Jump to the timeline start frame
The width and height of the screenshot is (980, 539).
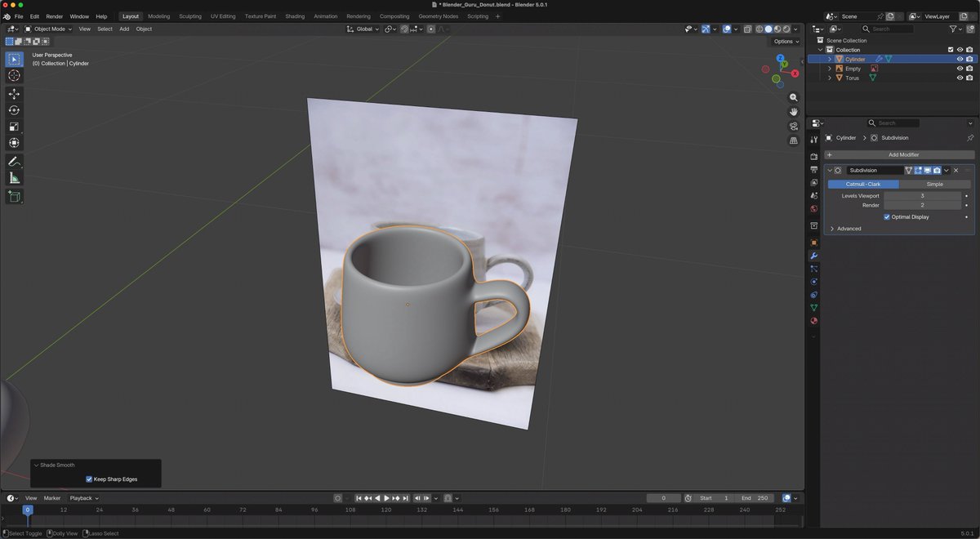click(x=358, y=498)
